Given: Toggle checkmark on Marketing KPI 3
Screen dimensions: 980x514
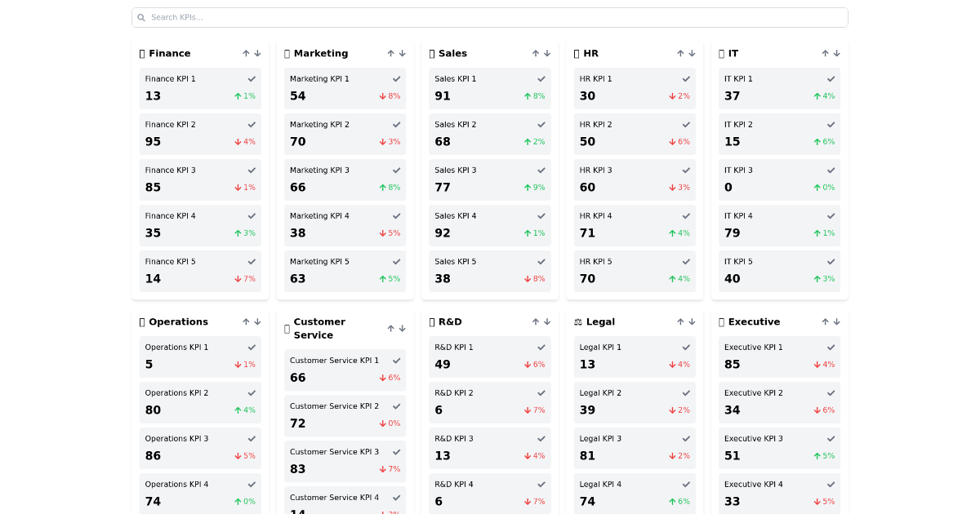Looking at the screenshot, I should click(396, 171).
